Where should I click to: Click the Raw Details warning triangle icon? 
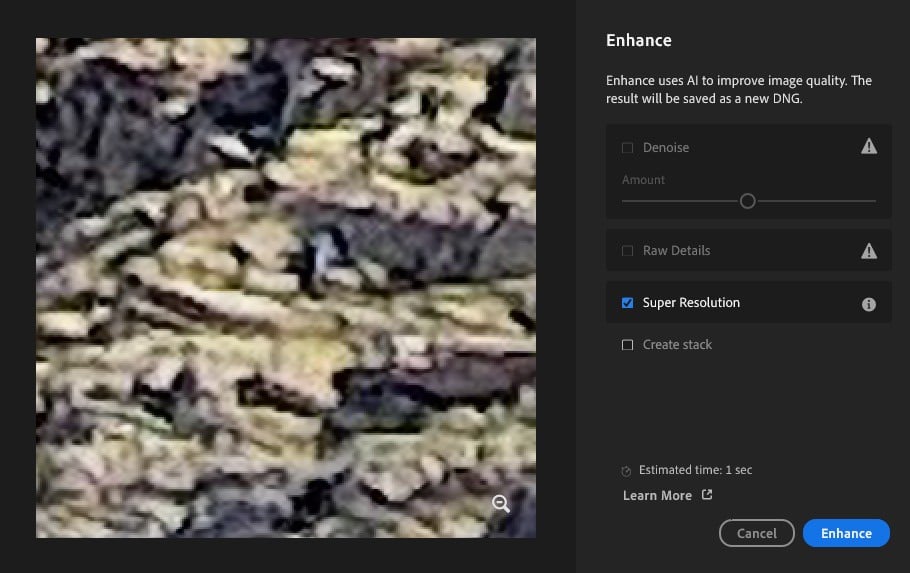(x=869, y=251)
